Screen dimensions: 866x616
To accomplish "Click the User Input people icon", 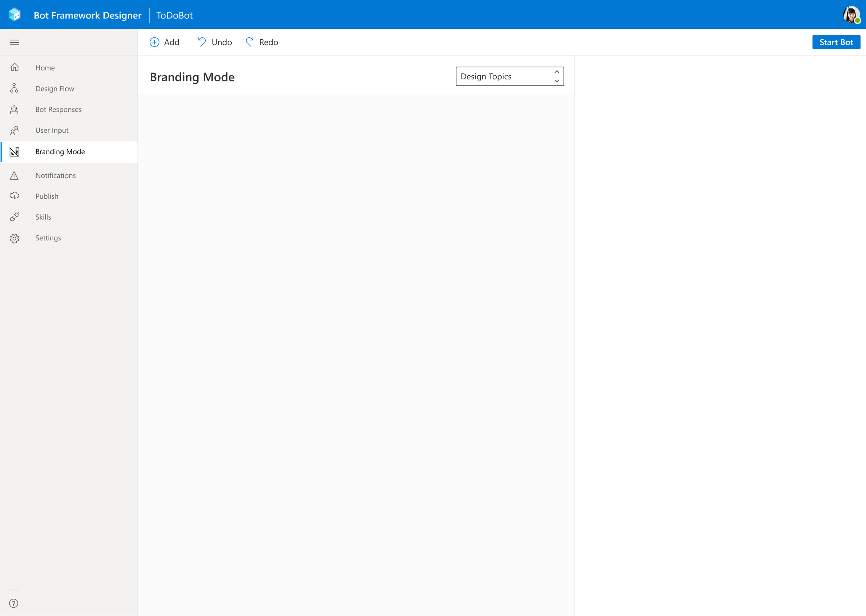I will point(14,130).
